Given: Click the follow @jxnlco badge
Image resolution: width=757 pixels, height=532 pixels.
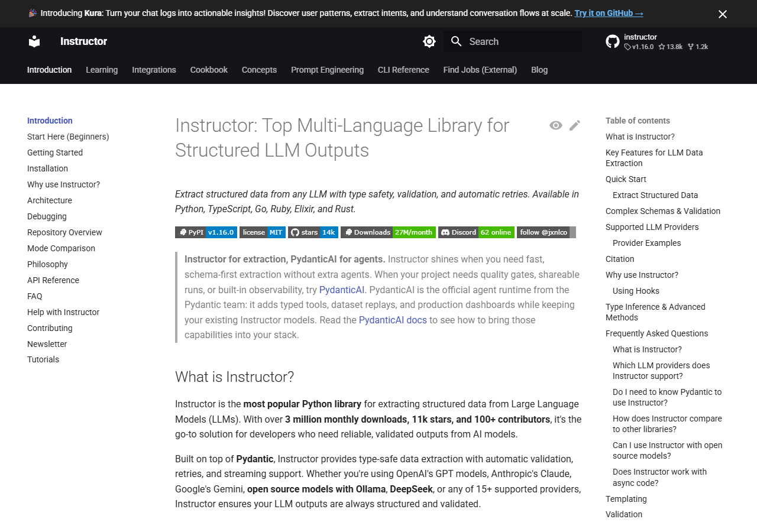Looking at the screenshot, I should click(546, 232).
